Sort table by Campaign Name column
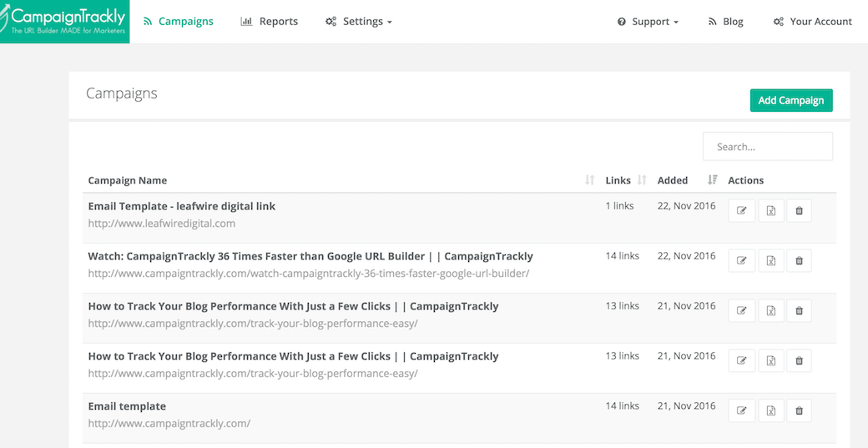The image size is (868, 448). [x=589, y=180]
